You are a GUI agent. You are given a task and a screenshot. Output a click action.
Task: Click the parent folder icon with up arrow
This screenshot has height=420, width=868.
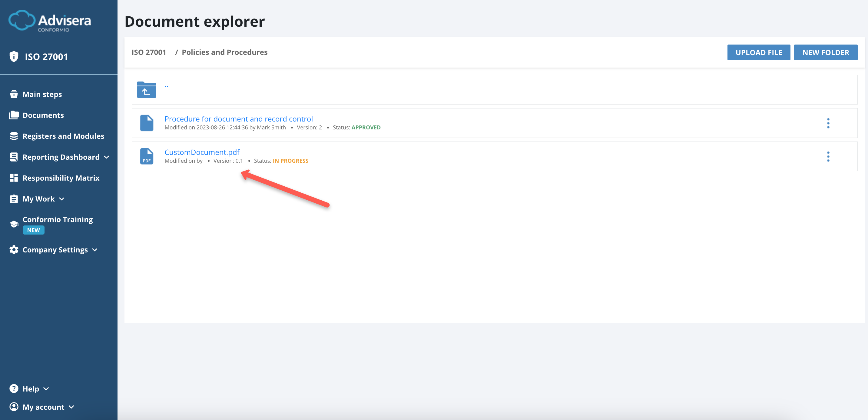coord(146,90)
